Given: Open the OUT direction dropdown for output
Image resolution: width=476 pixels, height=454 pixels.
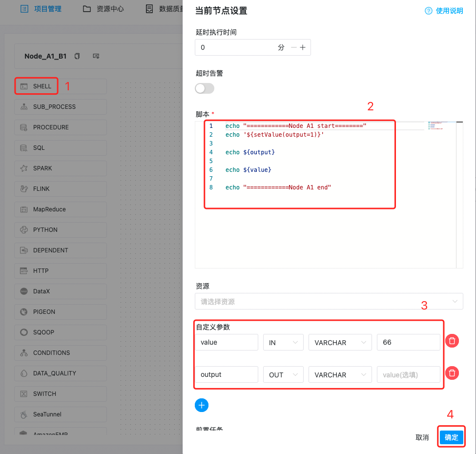Looking at the screenshot, I should [283, 374].
